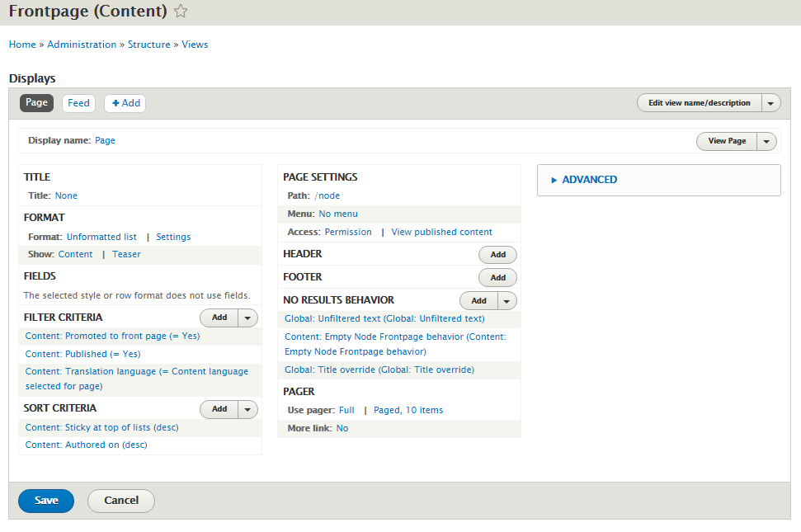The width and height of the screenshot is (801, 532).
Task: Add a new display with +Add
Action: click(125, 103)
